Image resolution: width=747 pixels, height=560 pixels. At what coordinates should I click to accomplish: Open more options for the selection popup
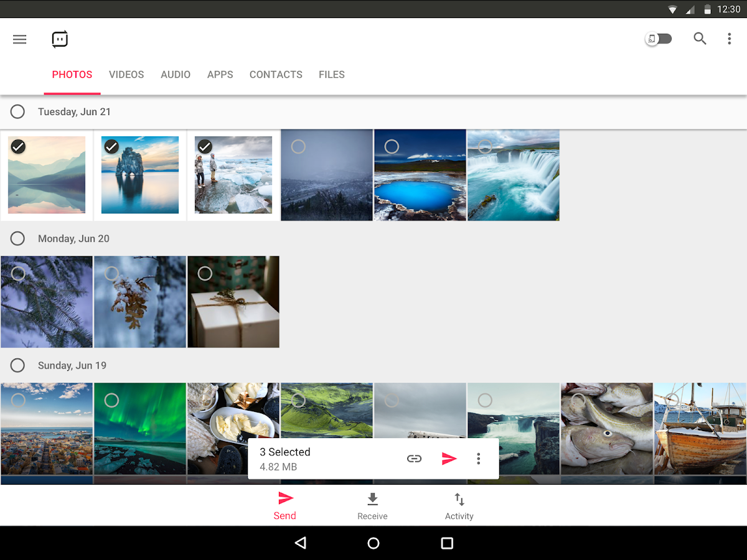479,459
